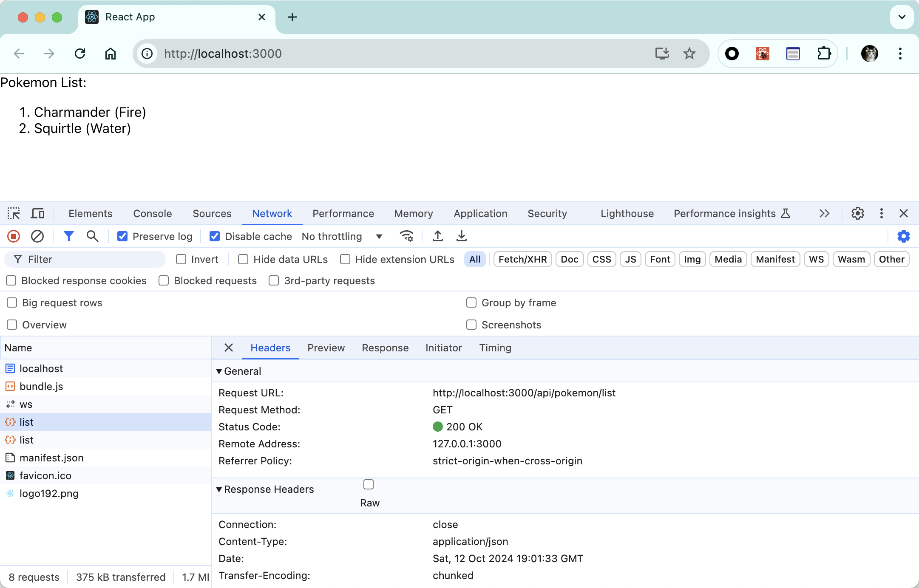
Task: Toggle device toolbar icon
Action: pos(37,213)
